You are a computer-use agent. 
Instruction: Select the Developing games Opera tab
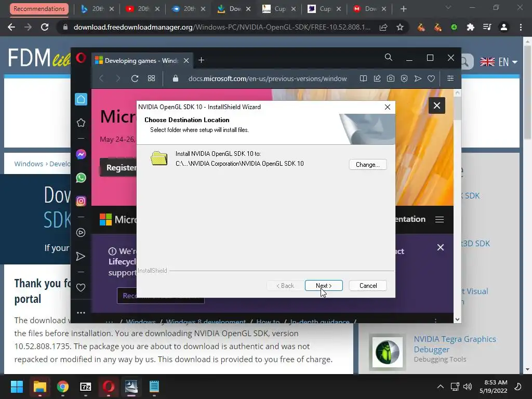pos(142,61)
